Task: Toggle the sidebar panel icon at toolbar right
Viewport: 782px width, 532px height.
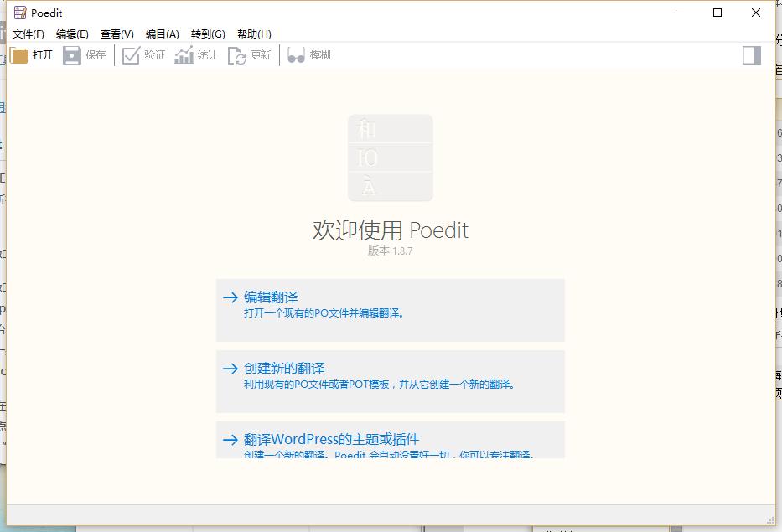Action: pyautogui.click(x=752, y=55)
